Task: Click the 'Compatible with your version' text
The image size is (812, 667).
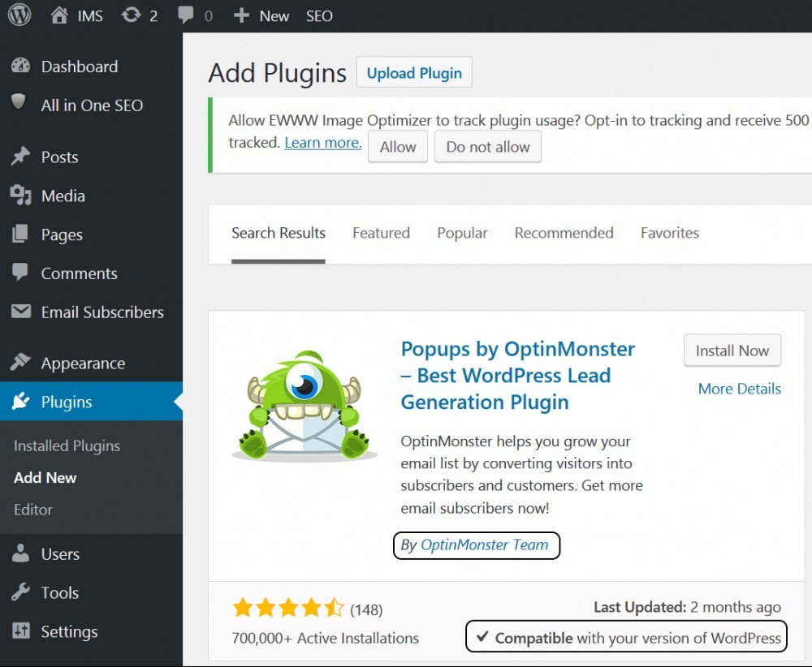Action: coord(637,638)
